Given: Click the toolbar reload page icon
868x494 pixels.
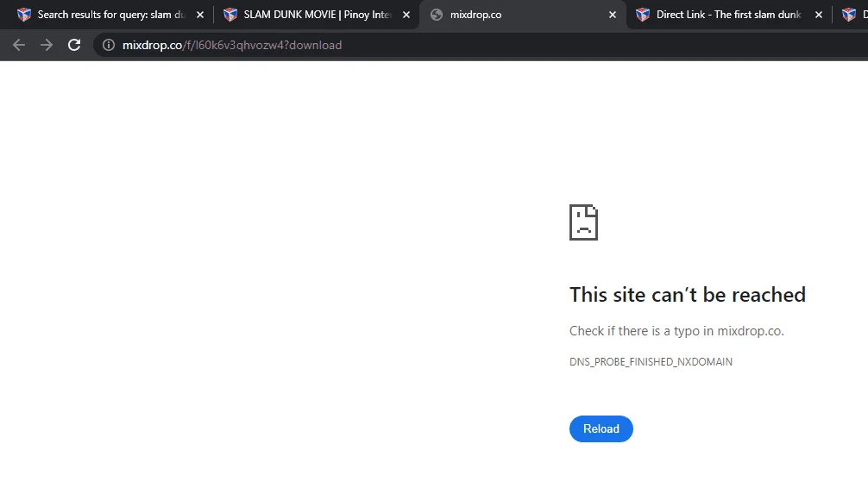Looking at the screenshot, I should 74,46.
